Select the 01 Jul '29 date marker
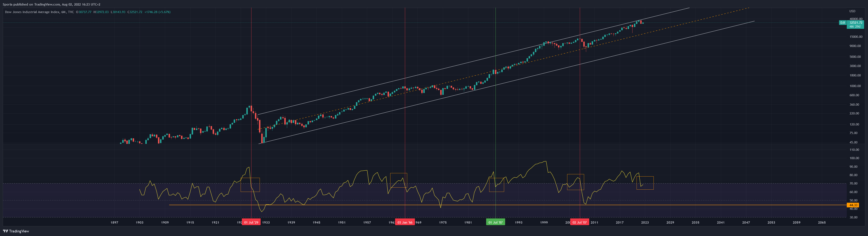868x236 pixels. click(x=251, y=223)
